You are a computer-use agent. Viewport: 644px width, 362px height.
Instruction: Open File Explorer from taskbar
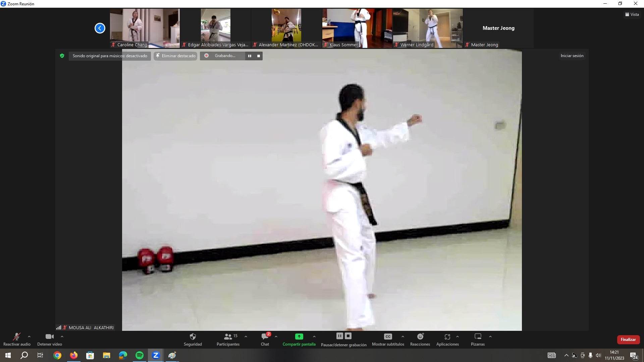[107, 355]
